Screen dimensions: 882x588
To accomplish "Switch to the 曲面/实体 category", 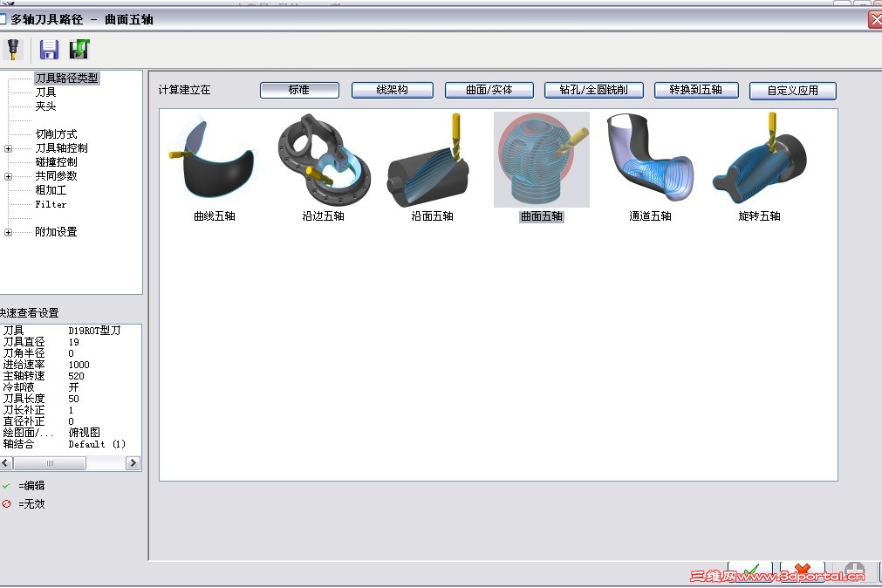I will (489, 90).
